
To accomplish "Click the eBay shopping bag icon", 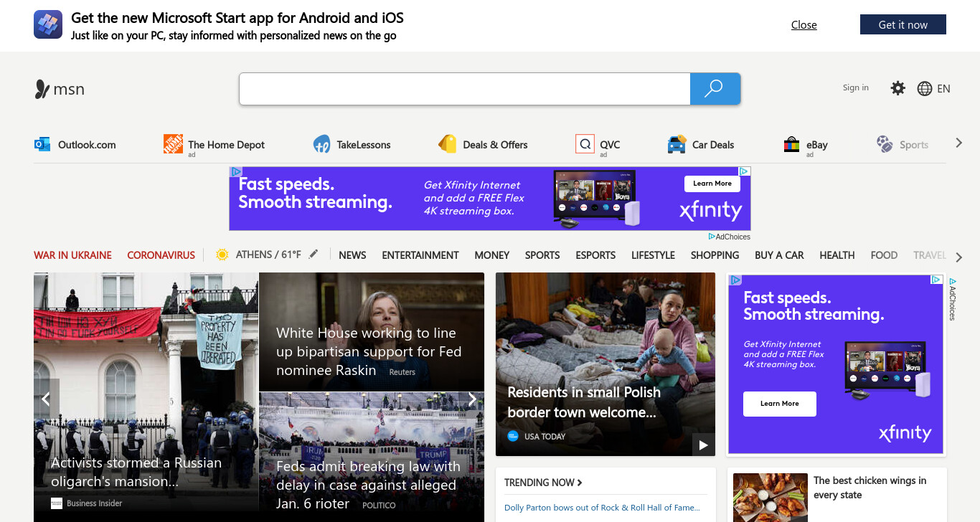I will point(791,144).
